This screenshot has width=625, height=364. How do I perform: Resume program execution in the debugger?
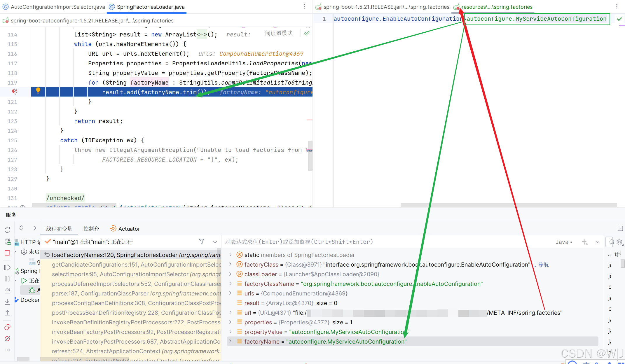point(7,267)
